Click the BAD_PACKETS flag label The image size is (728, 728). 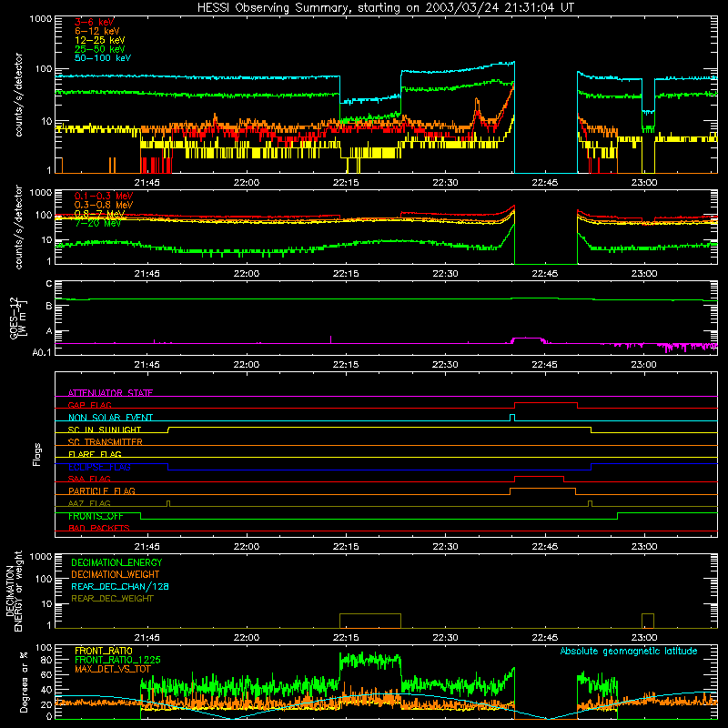point(99,528)
